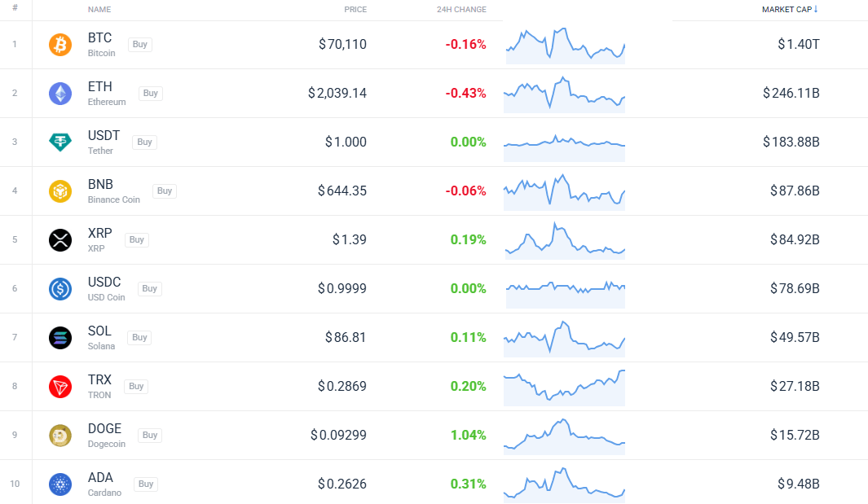Click the Solana logo icon
The height and width of the screenshot is (504, 868).
point(60,338)
